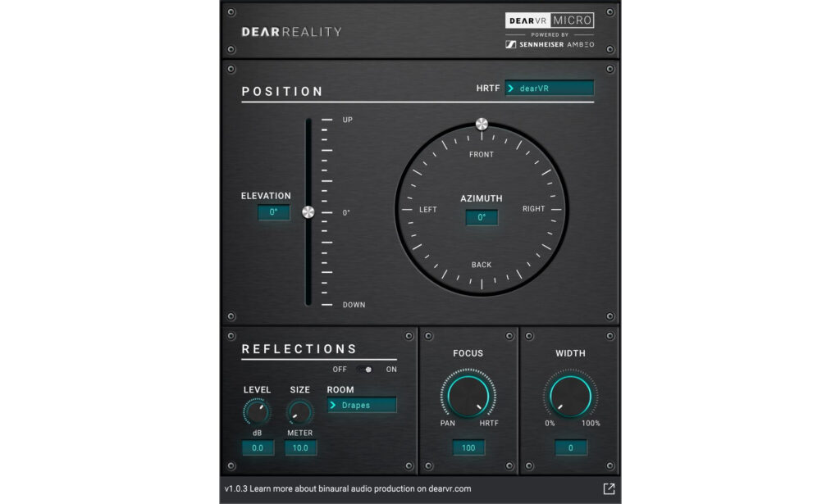Click the Sennheiser AMBEO logo
Image resolution: width=840 pixels, height=504 pixels.
550,44
